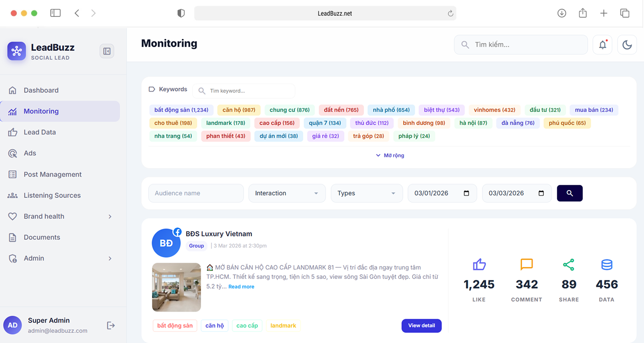The height and width of the screenshot is (343, 644).
Task: Open Listening Sources menu item
Action: pyautogui.click(x=52, y=195)
